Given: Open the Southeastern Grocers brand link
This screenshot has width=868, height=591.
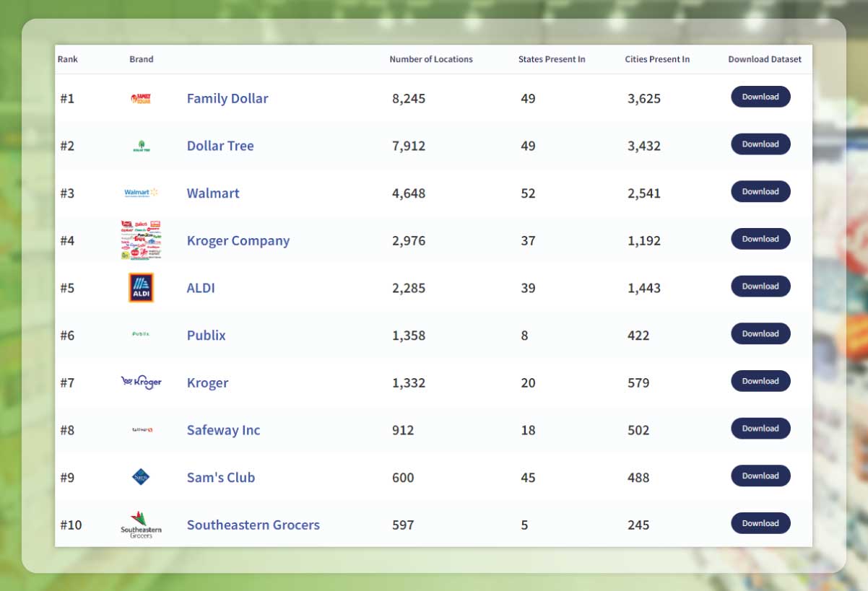Looking at the screenshot, I should (x=253, y=525).
